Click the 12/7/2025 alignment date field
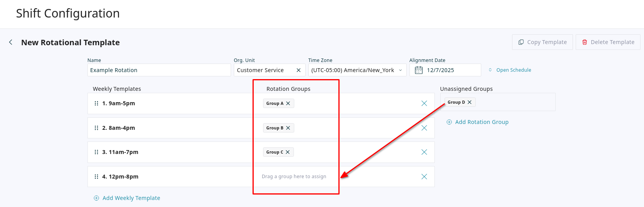Viewport: 644px width, 207px height. click(449, 70)
